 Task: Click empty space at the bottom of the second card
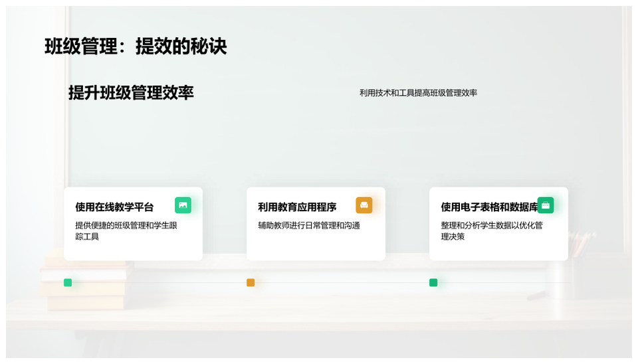pos(316,249)
